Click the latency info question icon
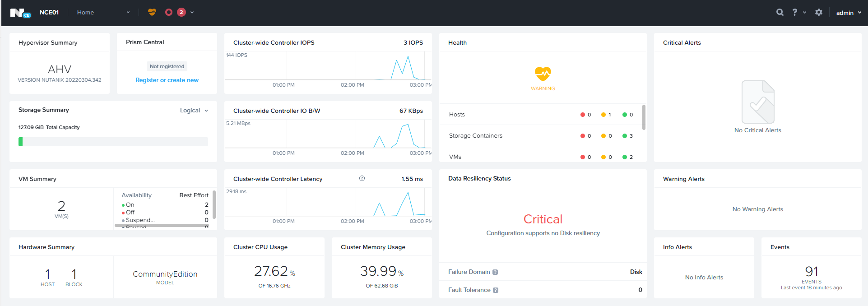The image size is (868, 306). 362,179
